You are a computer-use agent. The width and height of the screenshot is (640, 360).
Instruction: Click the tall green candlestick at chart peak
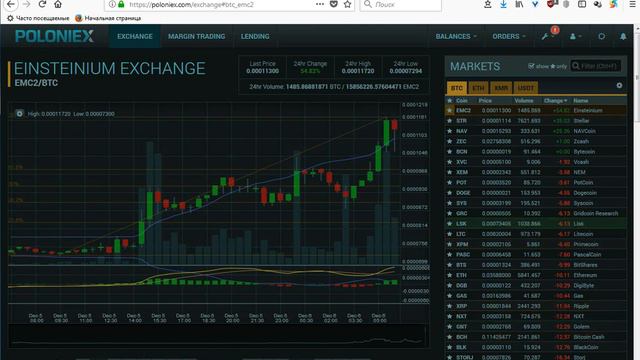click(386, 131)
